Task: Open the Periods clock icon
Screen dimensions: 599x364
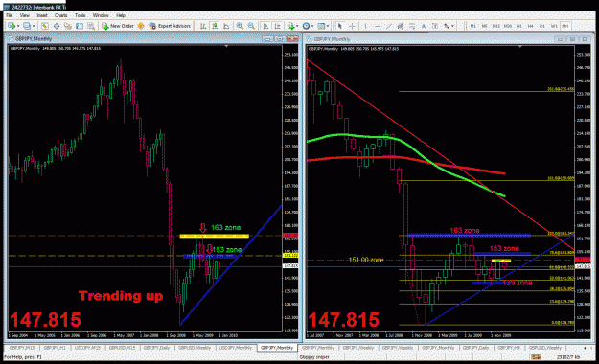Action: 306,26
